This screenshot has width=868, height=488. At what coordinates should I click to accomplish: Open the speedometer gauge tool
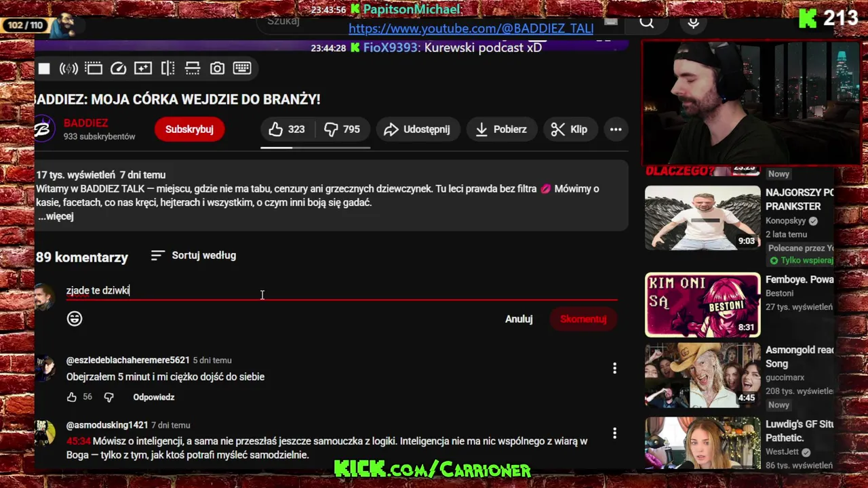(118, 68)
